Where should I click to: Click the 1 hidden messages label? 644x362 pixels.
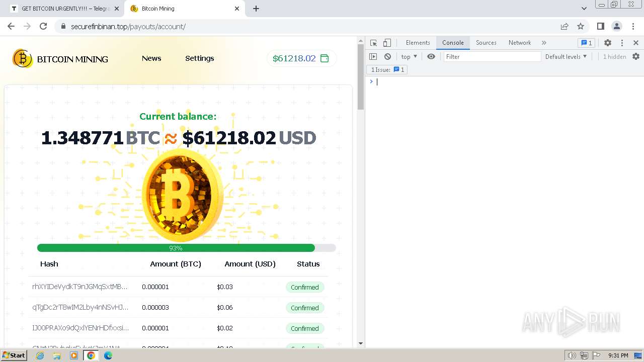point(615,57)
